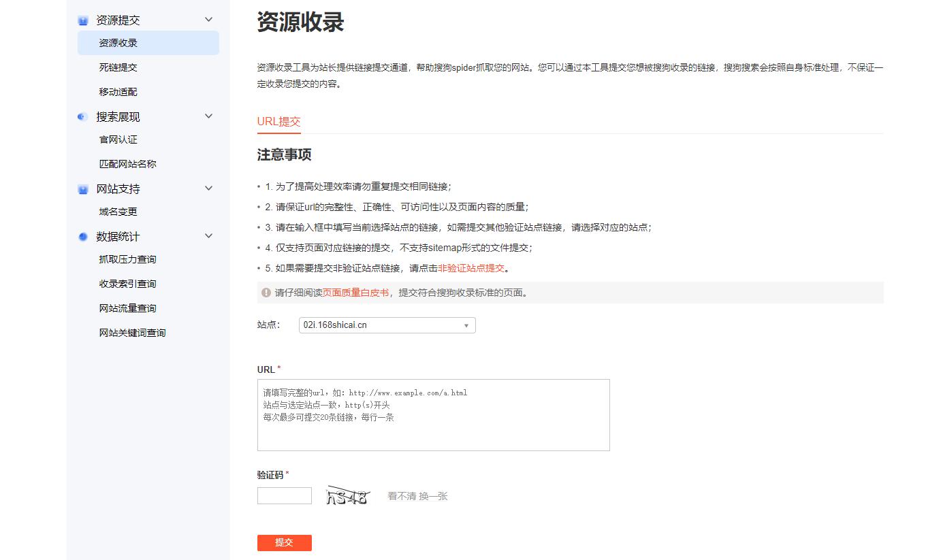Collapse the 数据统计 section chevron
The width and height of the screenshot is (941, 560).
pyautogui.click(x=208, y=235)
